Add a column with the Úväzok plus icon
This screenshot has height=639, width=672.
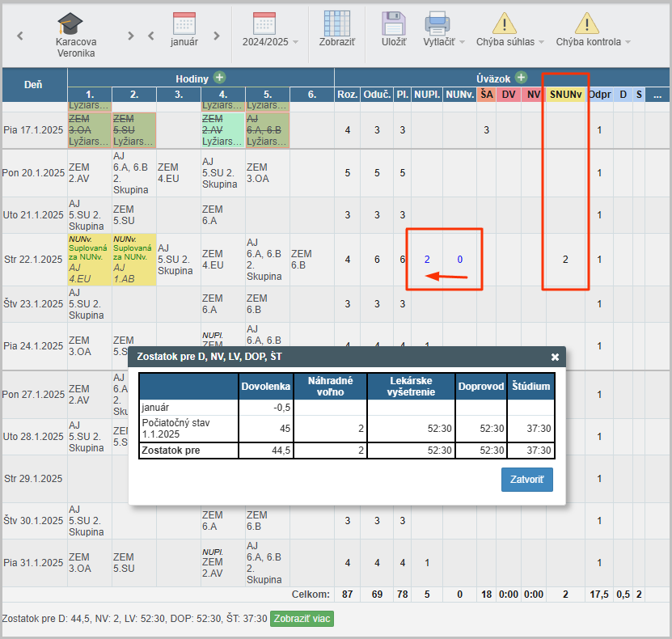[521, 78]
